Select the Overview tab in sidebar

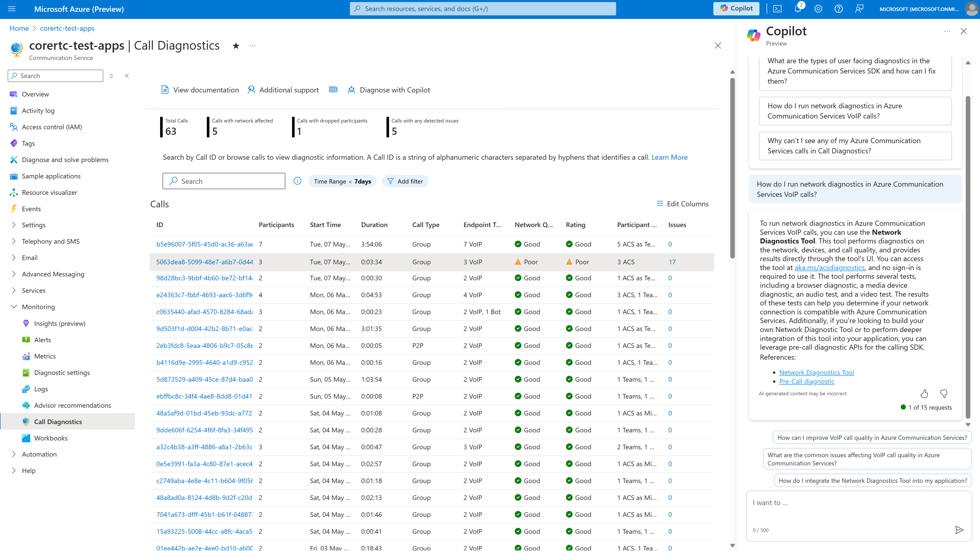click(35, 94)
